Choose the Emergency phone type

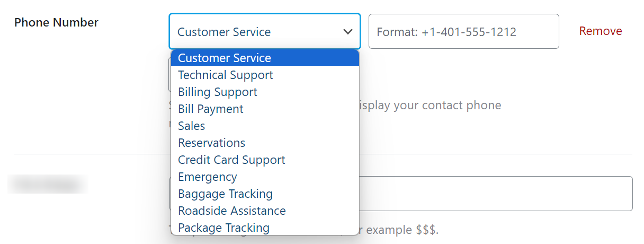coord(208,177)
